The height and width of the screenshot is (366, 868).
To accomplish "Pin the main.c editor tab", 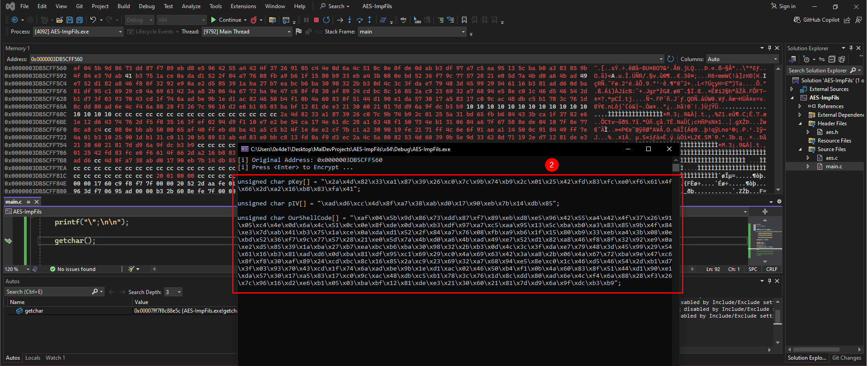I will tap(29, 202).
